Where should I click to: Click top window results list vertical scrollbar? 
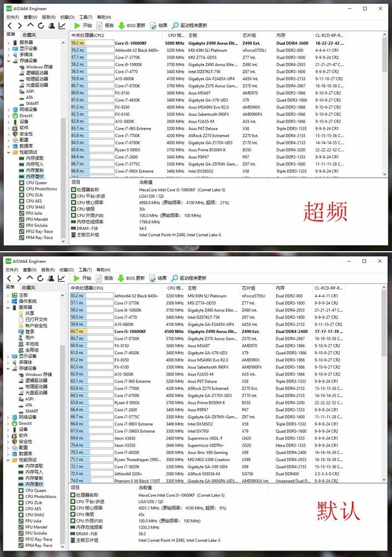coord(385,105)
